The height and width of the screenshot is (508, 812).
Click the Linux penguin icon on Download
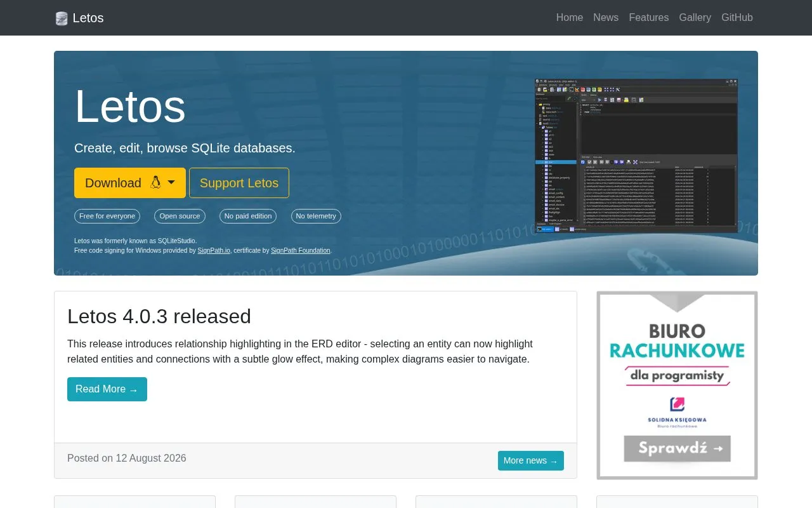point(155,183)
